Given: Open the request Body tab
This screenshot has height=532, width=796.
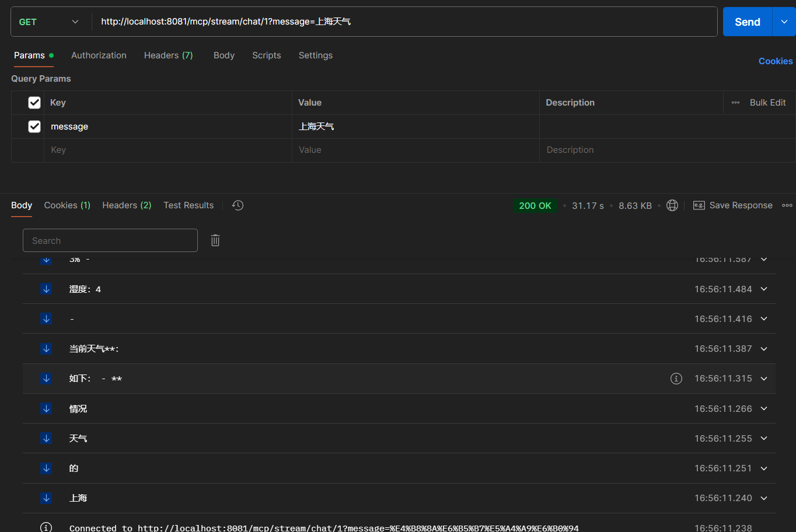Looking at the screenshot, I should pyautogui.click(x=224, y=55).
